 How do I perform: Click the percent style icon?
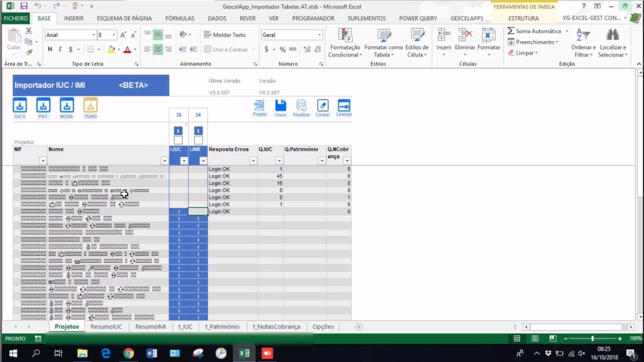tap(282, 49)
